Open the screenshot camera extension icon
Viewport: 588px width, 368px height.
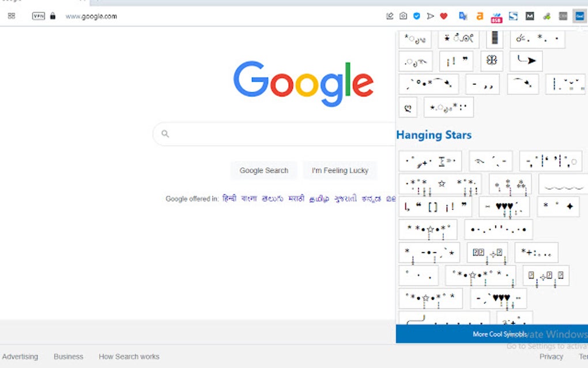tap(403, 16)
